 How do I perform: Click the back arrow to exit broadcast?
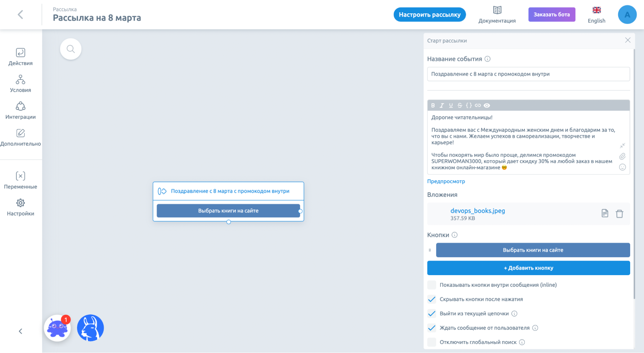pyautogui.click(x=20, y=14)
